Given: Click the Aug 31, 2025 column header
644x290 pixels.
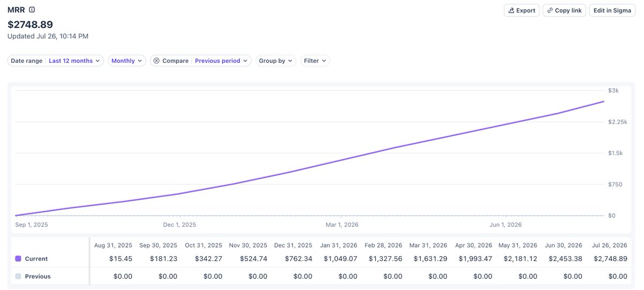Looking at the screenshot, I should [x=113, y=245].
